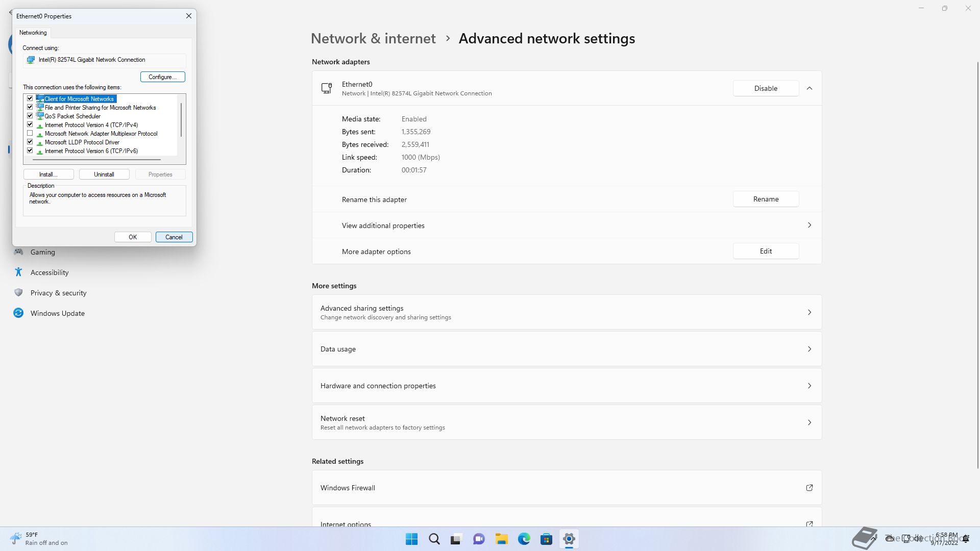Open Microsoft Edge from the taskbar
Image resolution: width=980 pixels, height=551 pixels.
524,539
